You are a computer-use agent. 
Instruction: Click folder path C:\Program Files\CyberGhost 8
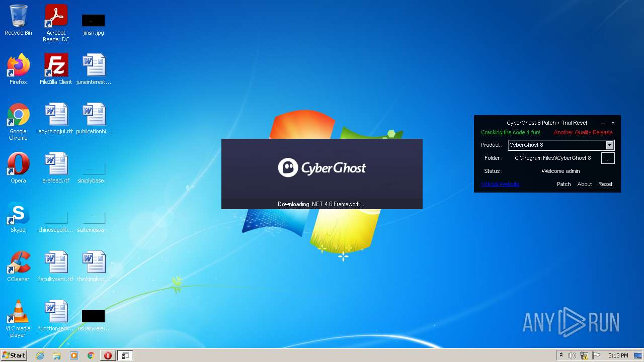pyautogui.click(x=553, y=158)
